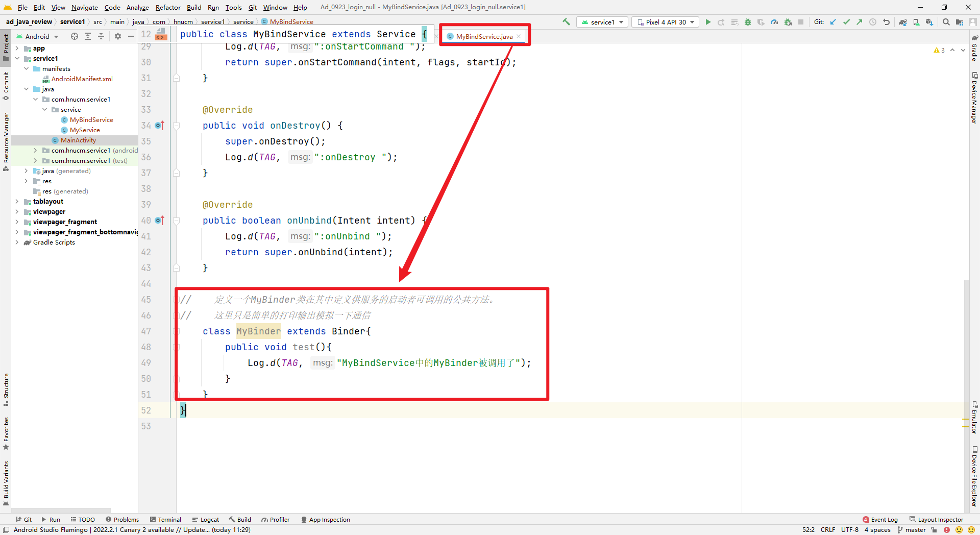
Task: Open the Tools menu
Action: 233,7
